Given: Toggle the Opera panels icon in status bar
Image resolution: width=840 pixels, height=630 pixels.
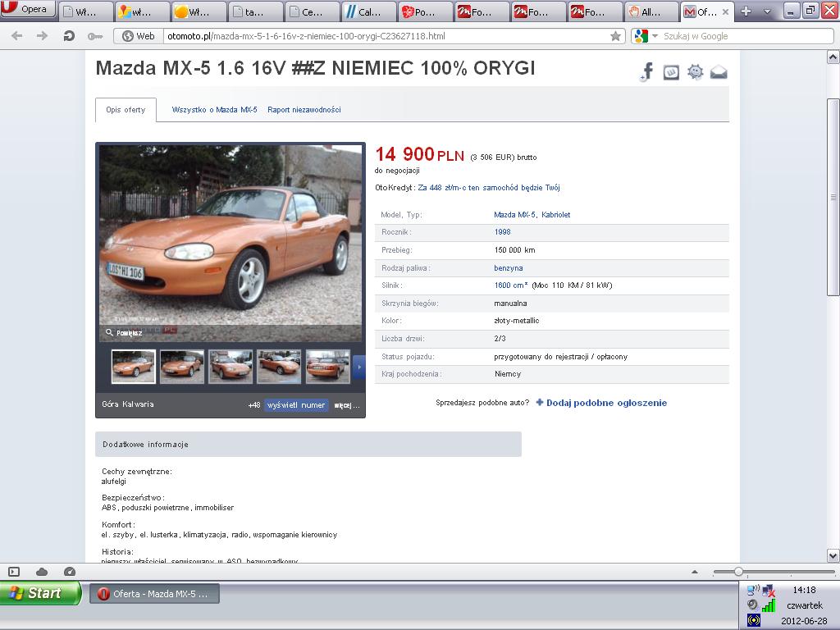Looking at the screenshot, I should 14,572.
